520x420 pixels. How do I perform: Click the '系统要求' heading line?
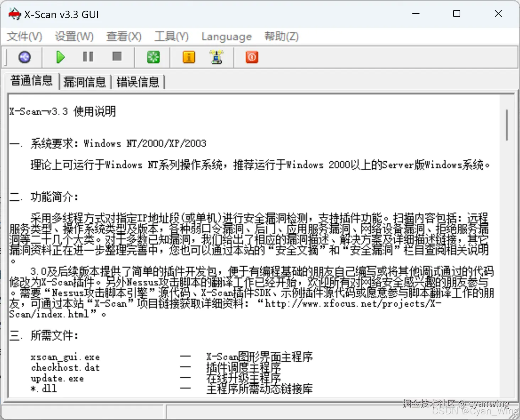(108, 143)
